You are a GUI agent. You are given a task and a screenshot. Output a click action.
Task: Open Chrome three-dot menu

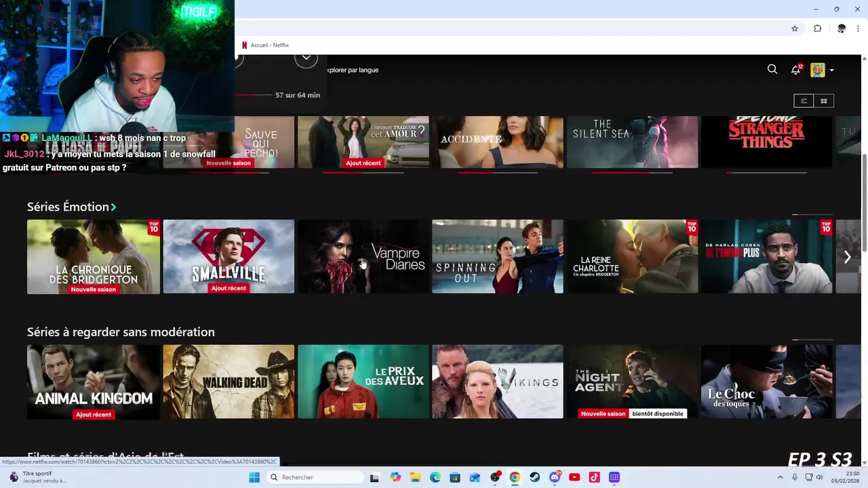[x=858, y=28]
